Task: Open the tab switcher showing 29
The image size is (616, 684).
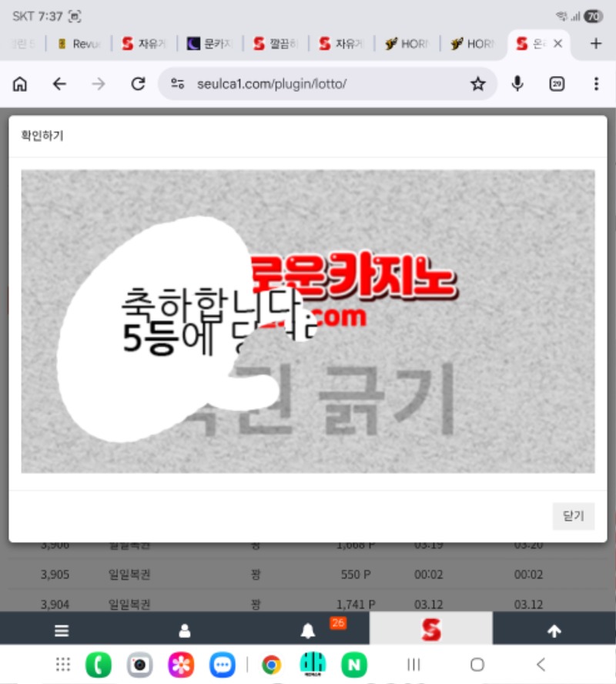Action: pos(557,84)
